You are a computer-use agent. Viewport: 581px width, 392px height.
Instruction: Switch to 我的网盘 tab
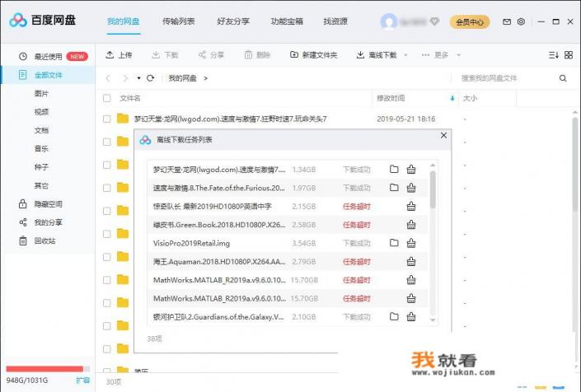124,21
